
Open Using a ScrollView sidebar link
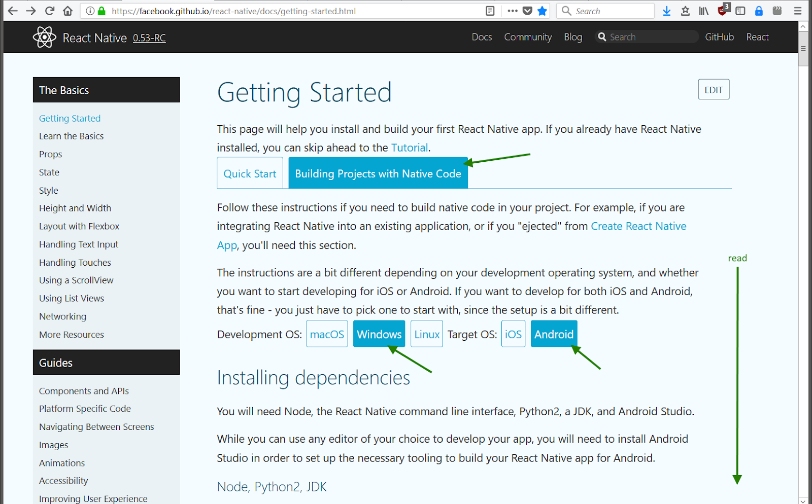tap(76, 280)
